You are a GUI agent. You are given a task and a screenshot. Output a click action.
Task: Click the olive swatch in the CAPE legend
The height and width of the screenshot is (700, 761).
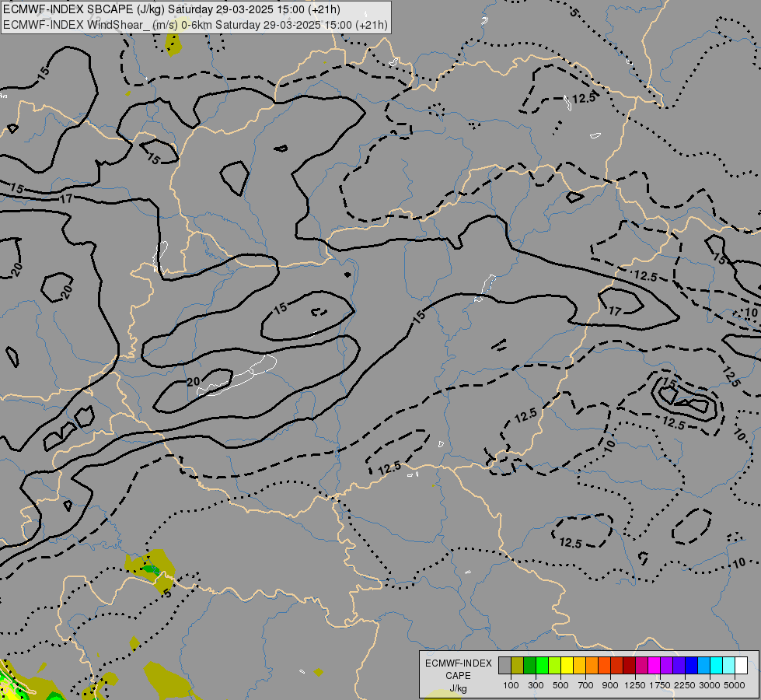point(518,666)
